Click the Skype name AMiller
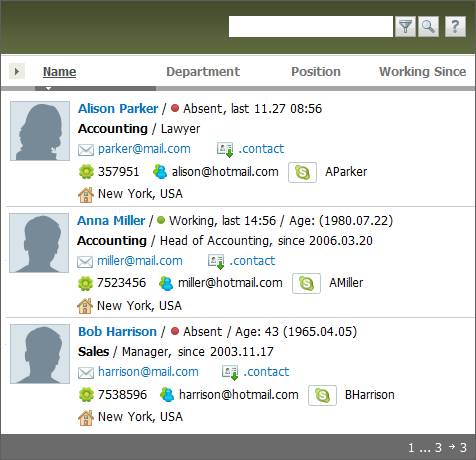Screen dimensions: 476x460 coord(346,283)
